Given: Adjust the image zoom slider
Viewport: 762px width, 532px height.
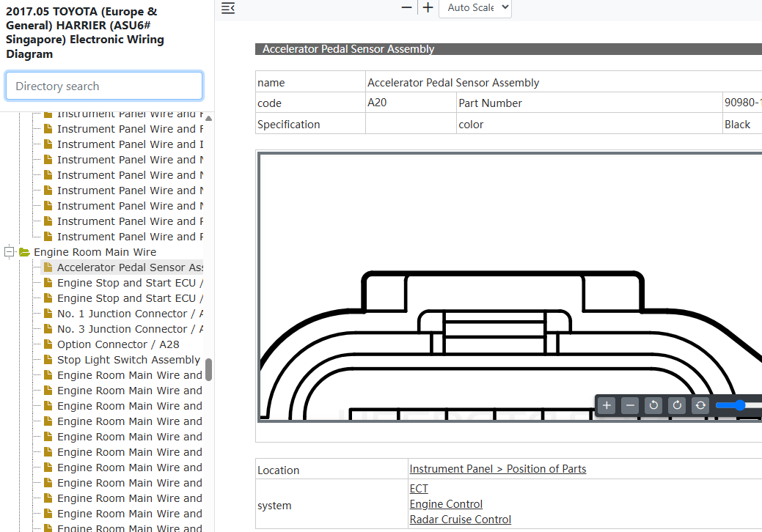Looking at the screenshot, I should point(739,405).
